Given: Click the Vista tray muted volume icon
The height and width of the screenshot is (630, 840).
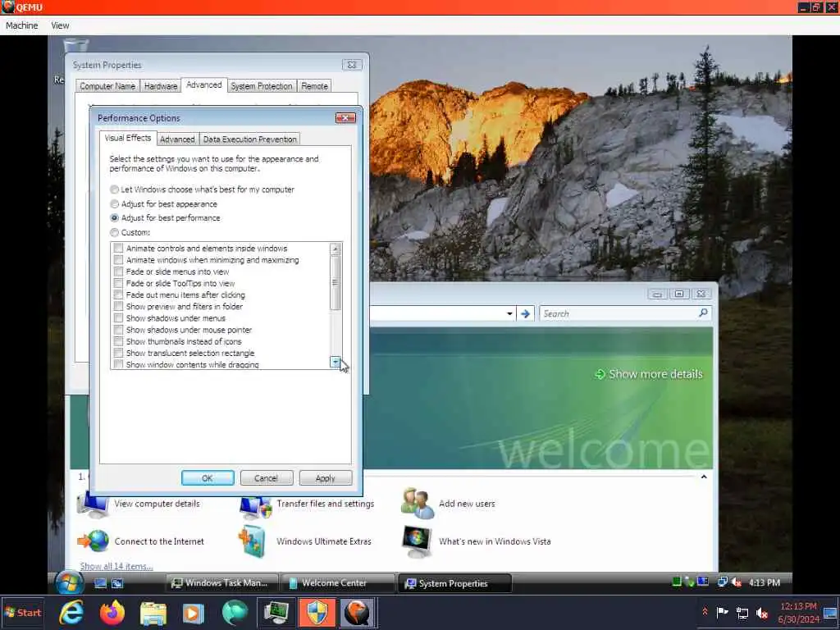Looking at the screenshot, I should tap(737, 582).
